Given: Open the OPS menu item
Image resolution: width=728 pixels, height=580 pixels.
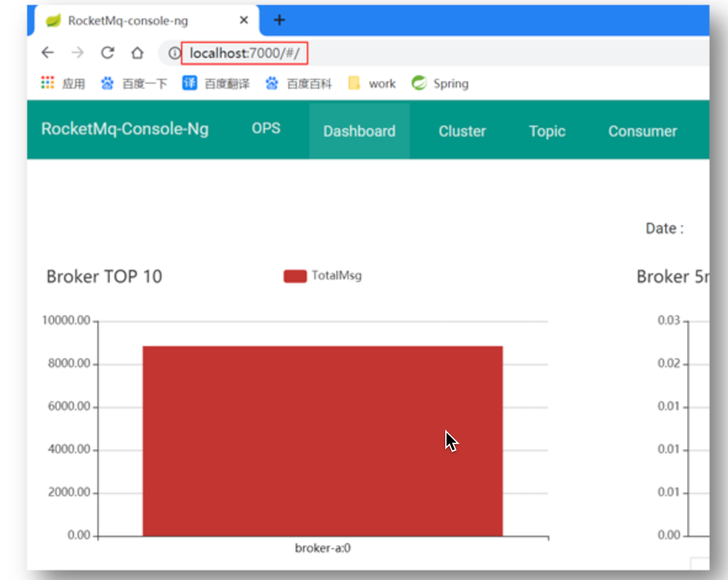Looking at the screenshot, I should (x=266, y=129).
